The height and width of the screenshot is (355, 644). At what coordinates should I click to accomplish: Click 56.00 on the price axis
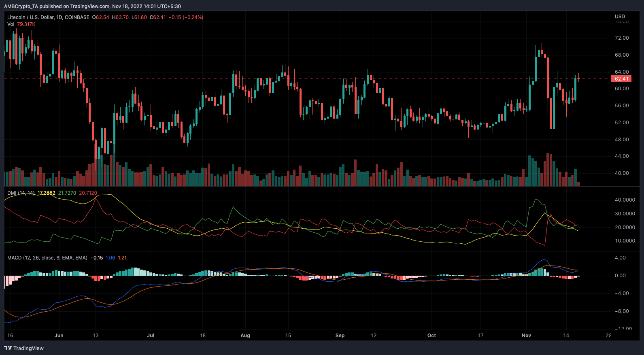[x=622, y=106]
